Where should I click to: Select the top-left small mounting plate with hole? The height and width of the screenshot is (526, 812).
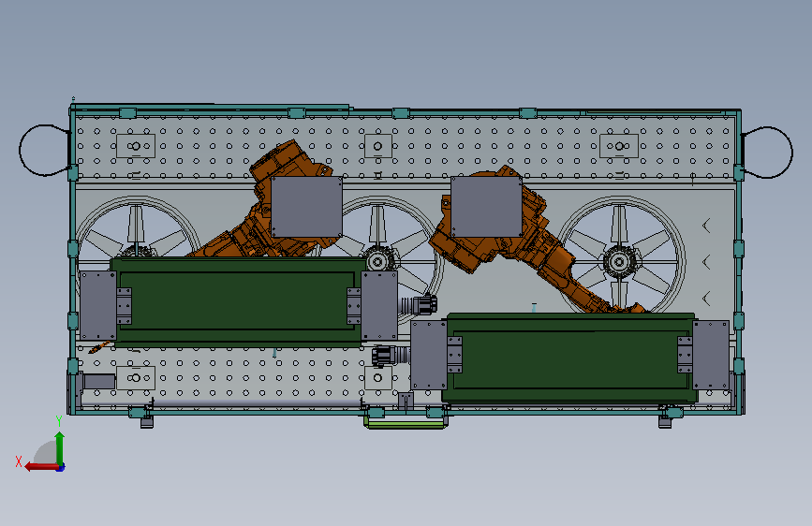pos(136,146)
